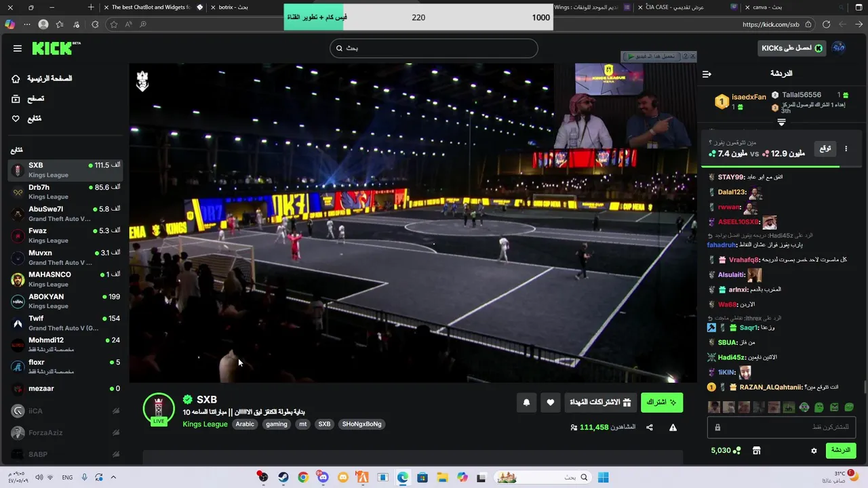Switch to the ChatBot and Widgets browser tab
The image size is (868, 488).
click(154, 7)
